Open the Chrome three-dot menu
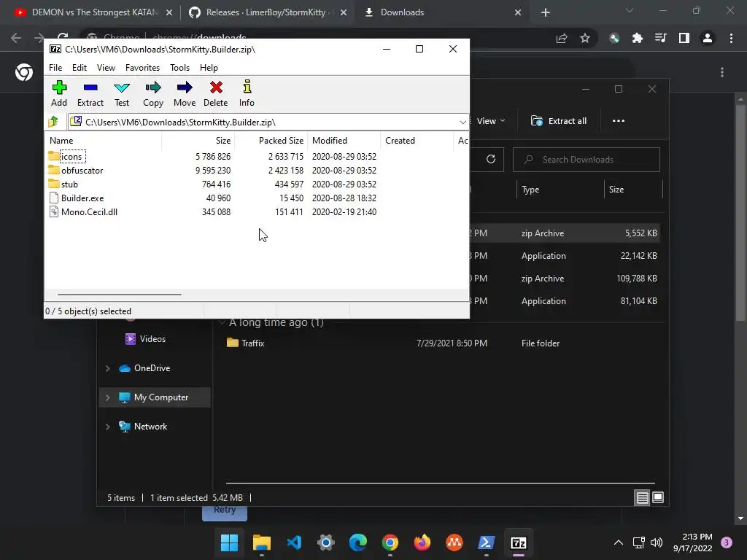Image resolution: width=747 pixels, height=560 pixels. coord(731,38)
